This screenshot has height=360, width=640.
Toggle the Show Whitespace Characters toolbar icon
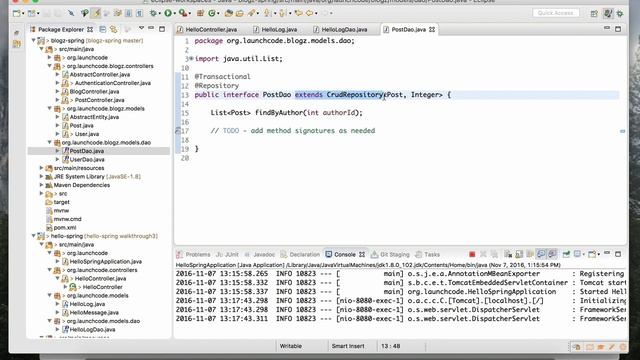tap(139, 13)
